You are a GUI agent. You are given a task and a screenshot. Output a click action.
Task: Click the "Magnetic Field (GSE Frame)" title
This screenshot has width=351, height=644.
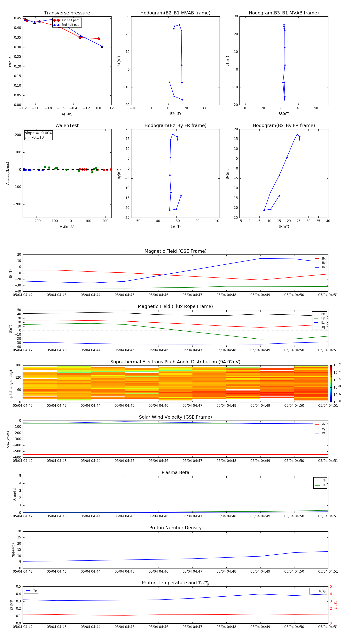point(175,251)
